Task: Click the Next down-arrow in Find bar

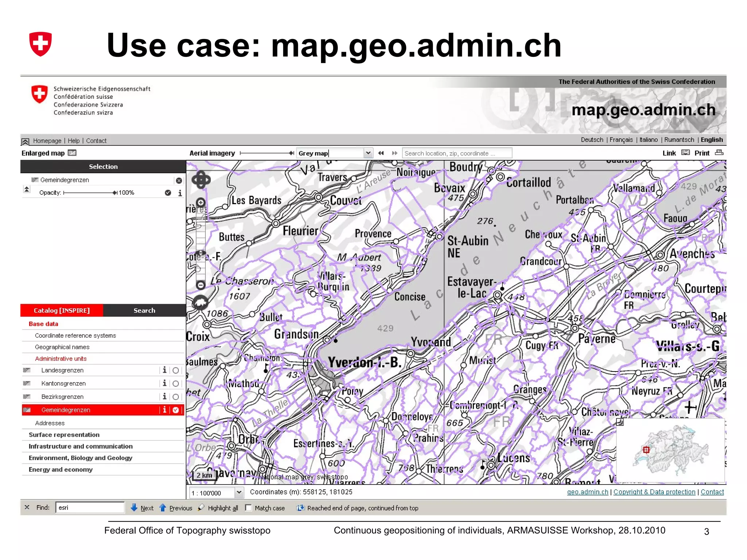Action: point(134,507)
